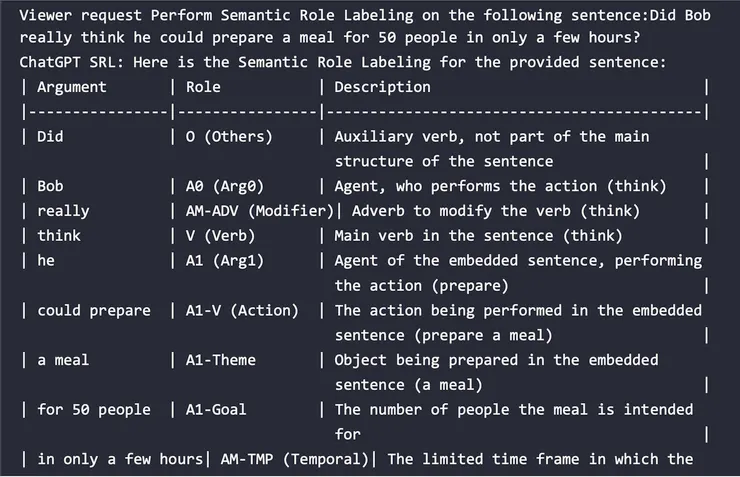Click the 'Role' column header
The image size is (740, 477).
coord(203,87)
